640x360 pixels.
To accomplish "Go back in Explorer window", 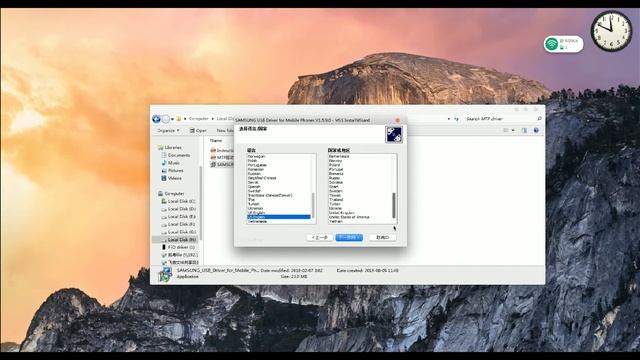I will click(x=156, y=119).
